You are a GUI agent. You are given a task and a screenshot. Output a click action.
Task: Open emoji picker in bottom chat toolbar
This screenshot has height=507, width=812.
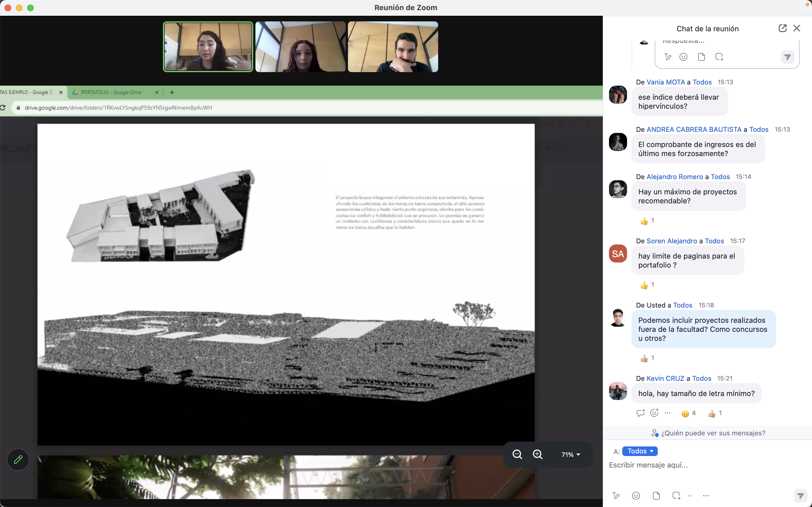(x=636, y=496)
